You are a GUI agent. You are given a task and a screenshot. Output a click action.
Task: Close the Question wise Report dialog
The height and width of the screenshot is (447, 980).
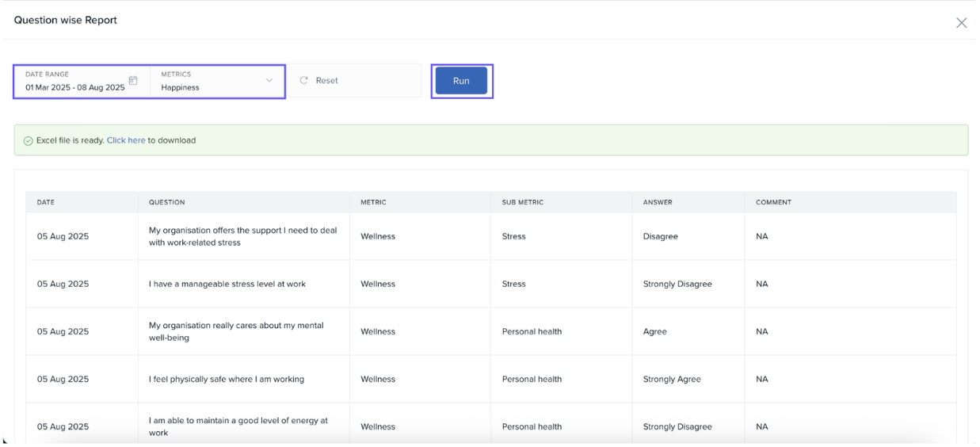(x=961, y=23)
